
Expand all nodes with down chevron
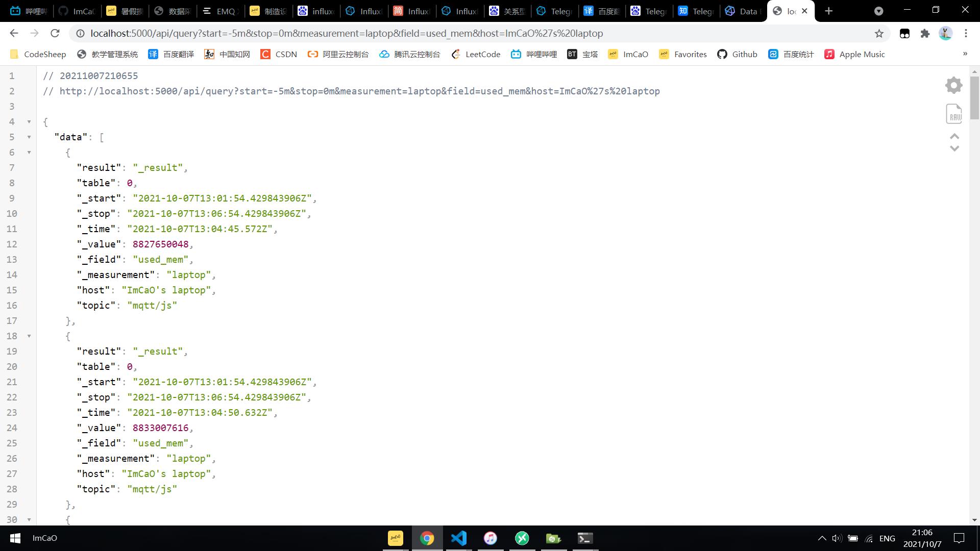tap(954, 148)
